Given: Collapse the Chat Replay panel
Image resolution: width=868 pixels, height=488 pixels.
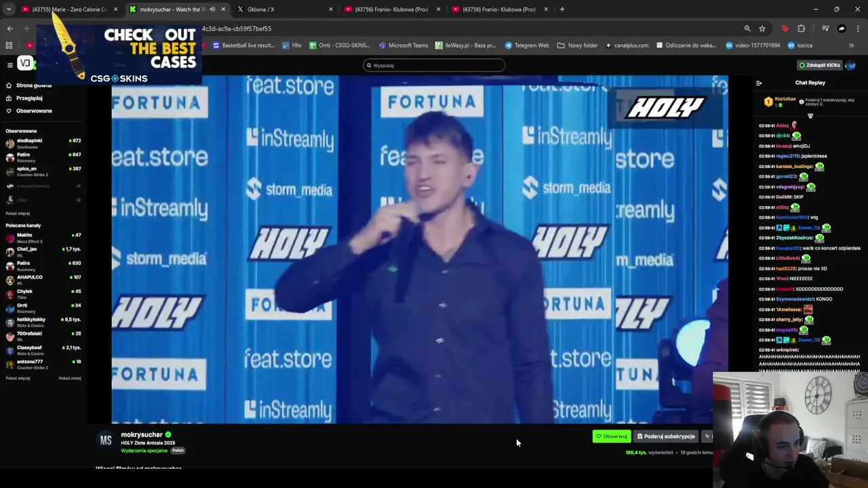Looking at the screenshot, I should [759, 83].
